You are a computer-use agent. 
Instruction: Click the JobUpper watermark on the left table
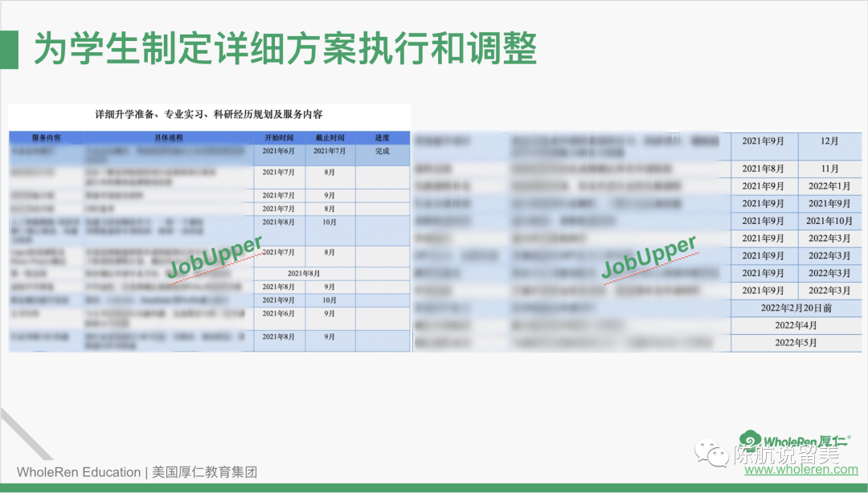pos(215,258)
